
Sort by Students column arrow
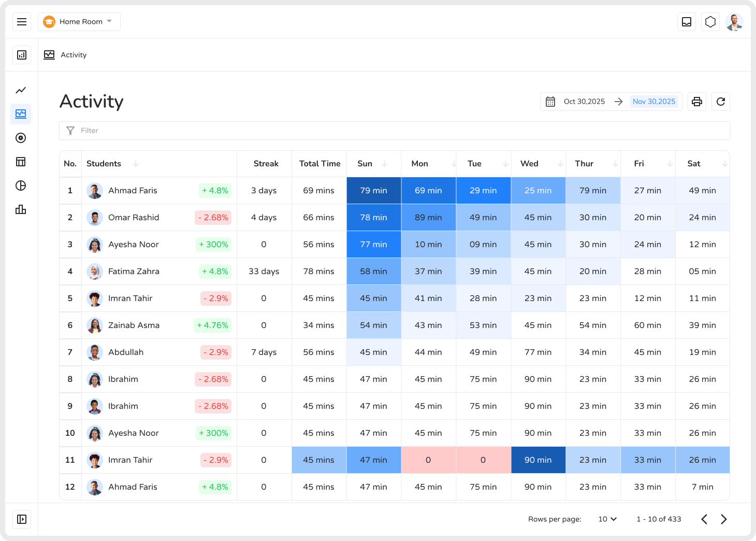click(136, 164)
